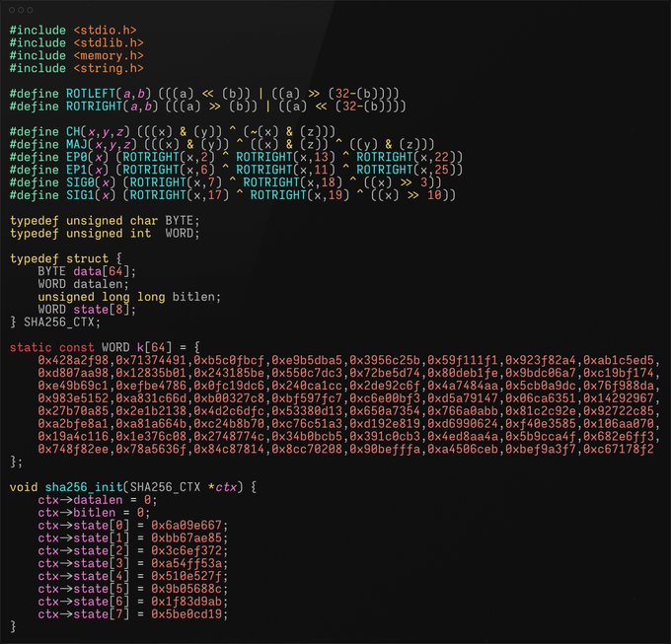Click the constant 0xbf597fc7

(307, 398)
